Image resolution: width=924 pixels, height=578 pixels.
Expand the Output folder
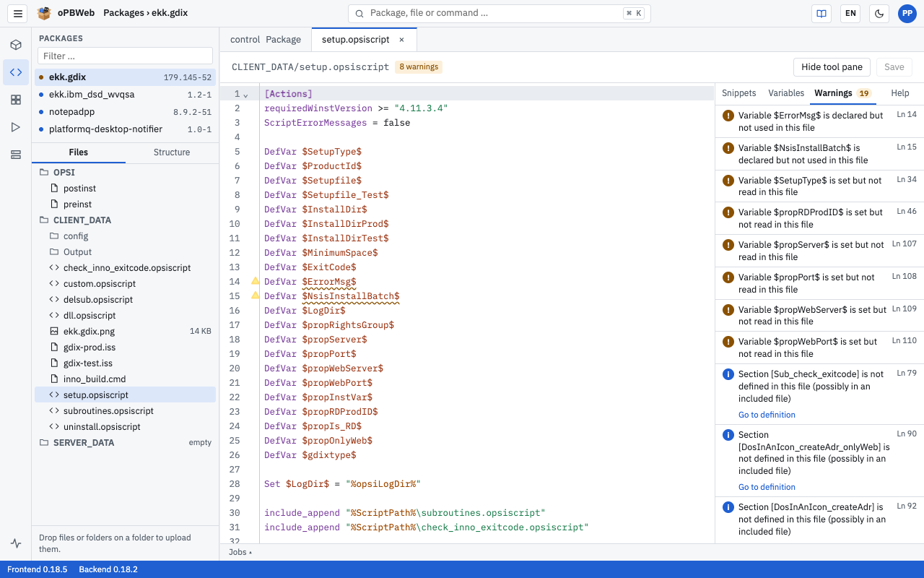(125, 252)
